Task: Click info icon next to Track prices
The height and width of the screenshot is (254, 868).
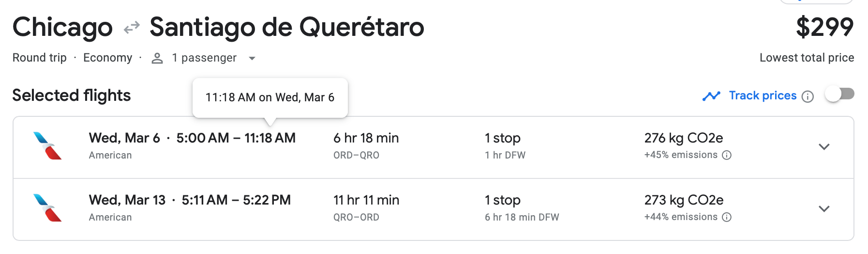Action: (808, 96)
